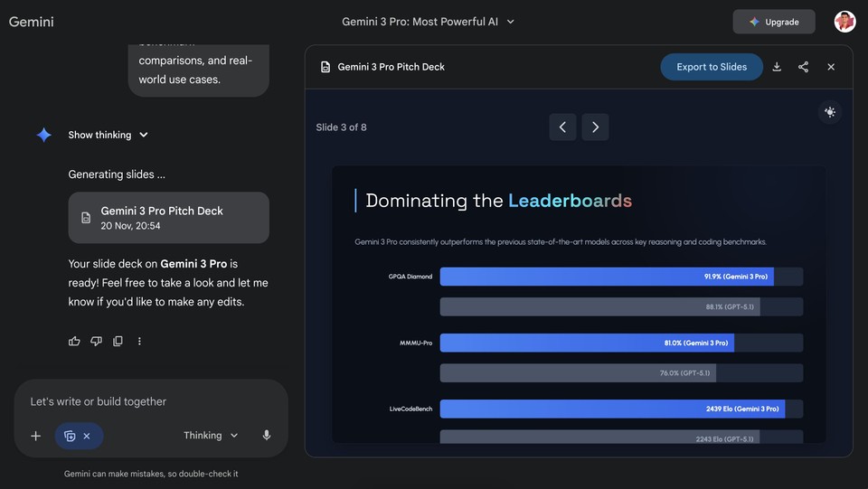The width and height of the screenshot is (868, 489).
Task: Download the pitch deck
Action: [x=777, y=67]
